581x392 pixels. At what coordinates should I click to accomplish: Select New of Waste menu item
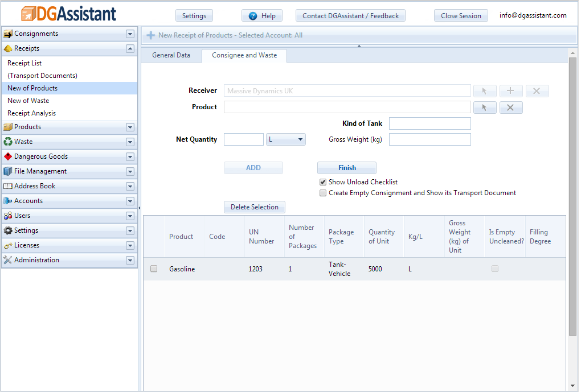pyautogui.click(x=69, y=101)
